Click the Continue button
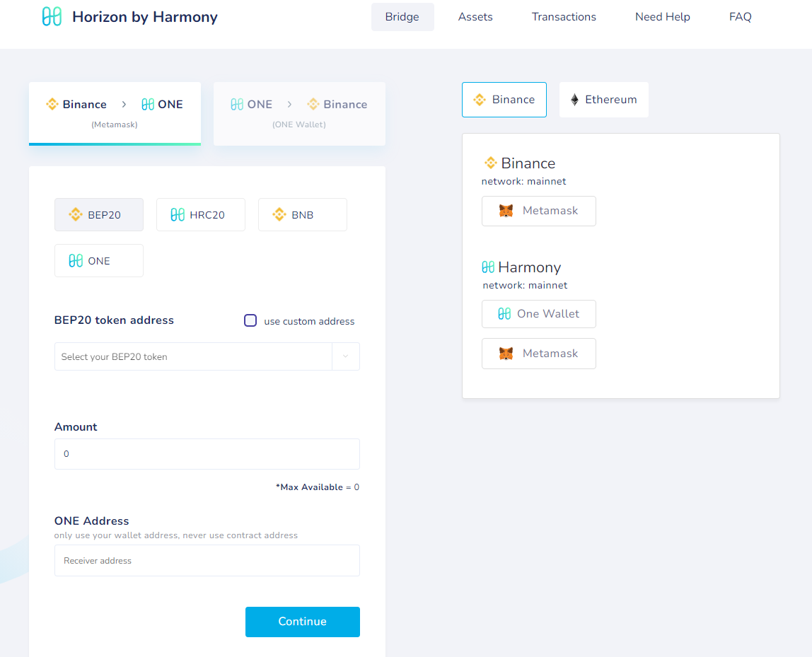 click(303, 622)
